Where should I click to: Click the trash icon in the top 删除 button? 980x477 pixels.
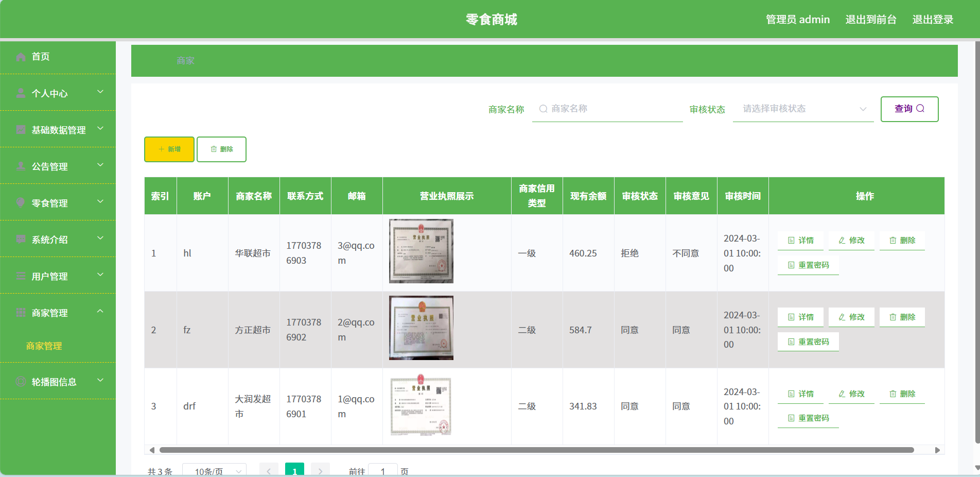[x=214, y=149]
